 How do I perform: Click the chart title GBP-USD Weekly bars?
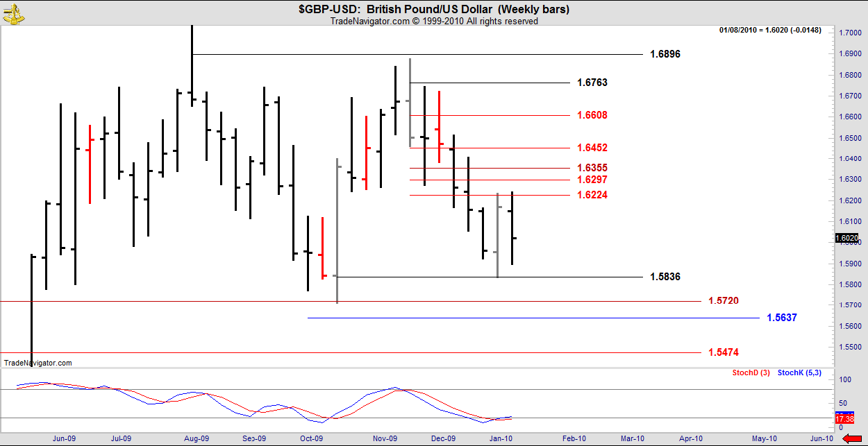434,9
